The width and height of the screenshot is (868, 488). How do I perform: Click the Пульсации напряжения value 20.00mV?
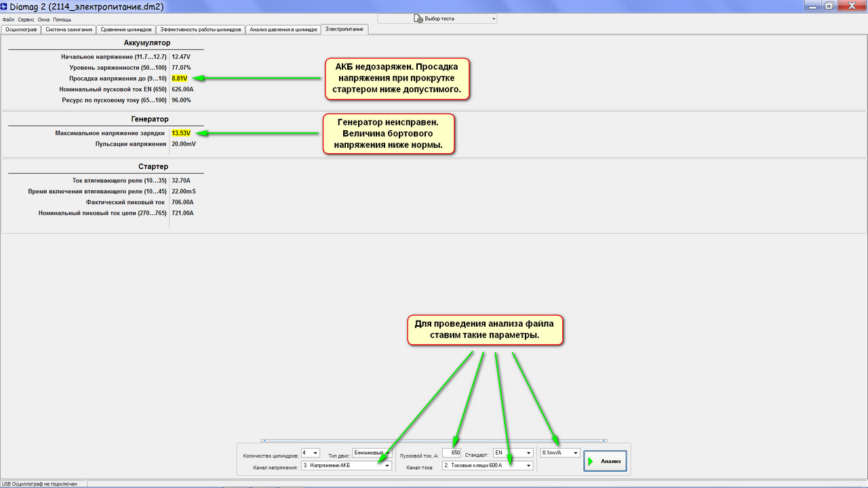coord(184,144)
